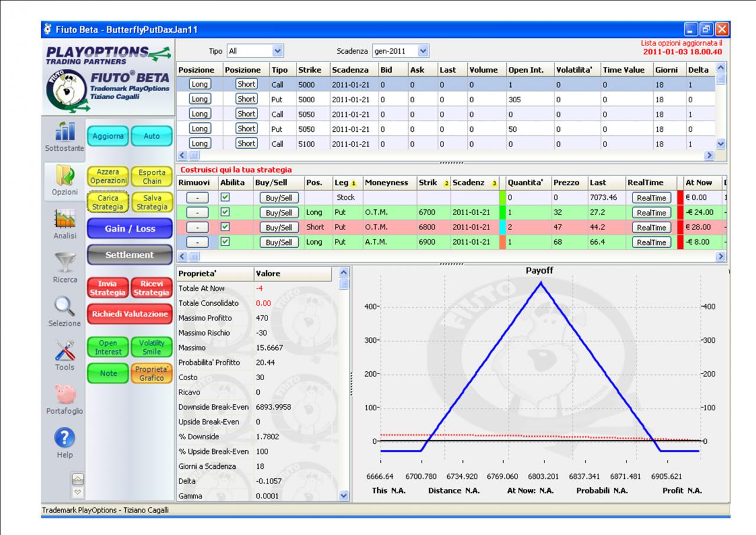The image size is (756, 535).
Task: Toggle Abilita checkbox for 6800 Short Put
Action: tap(224, 227)
